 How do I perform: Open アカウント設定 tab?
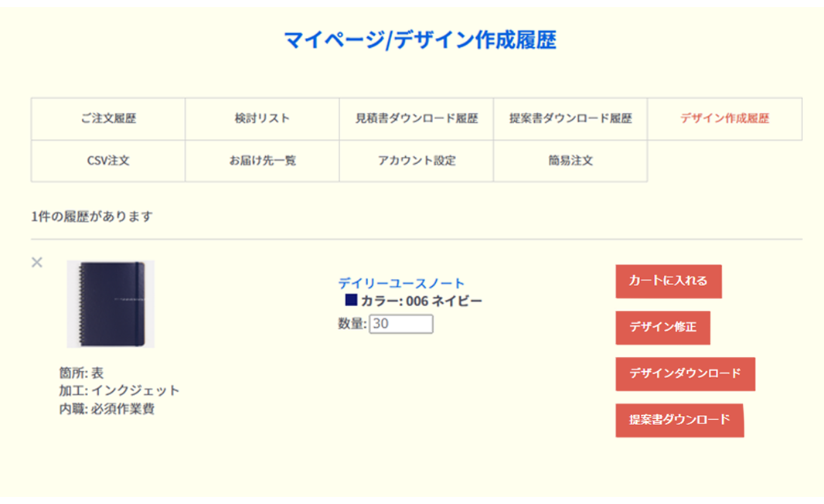[x=416, y=161]
